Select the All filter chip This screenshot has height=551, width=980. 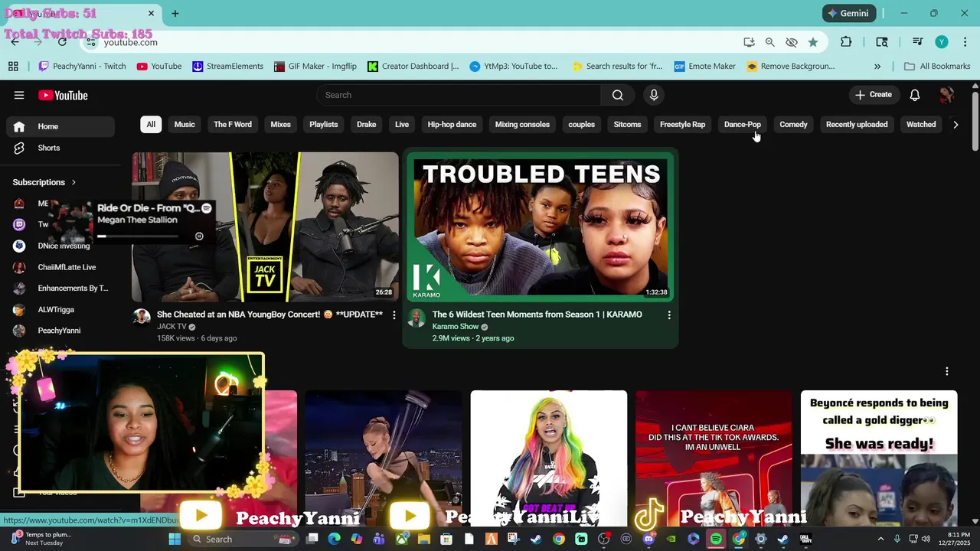[x=151, y=124]
